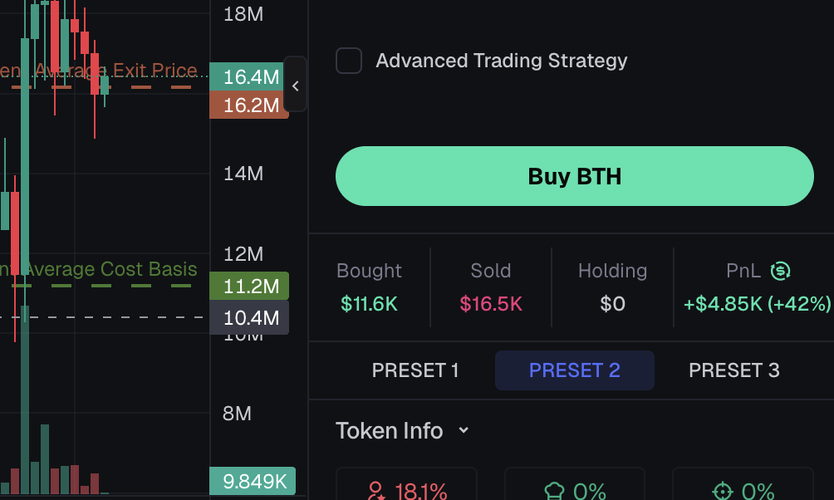This screenshot has height=500, width=834.
Task: Click the Buy BTH button
Action: [574, 176]
